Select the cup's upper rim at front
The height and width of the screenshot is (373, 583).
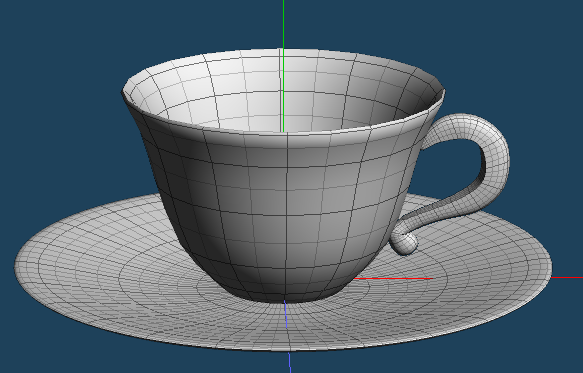point(286,133)
